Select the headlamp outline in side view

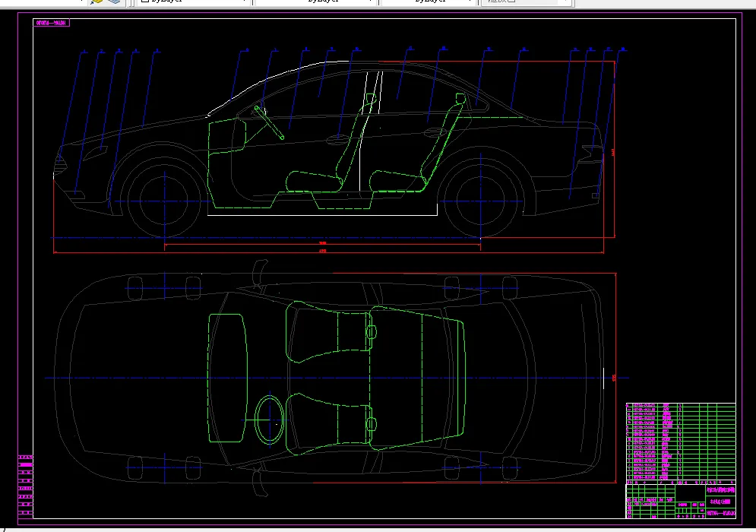click(x=94, y=154)
